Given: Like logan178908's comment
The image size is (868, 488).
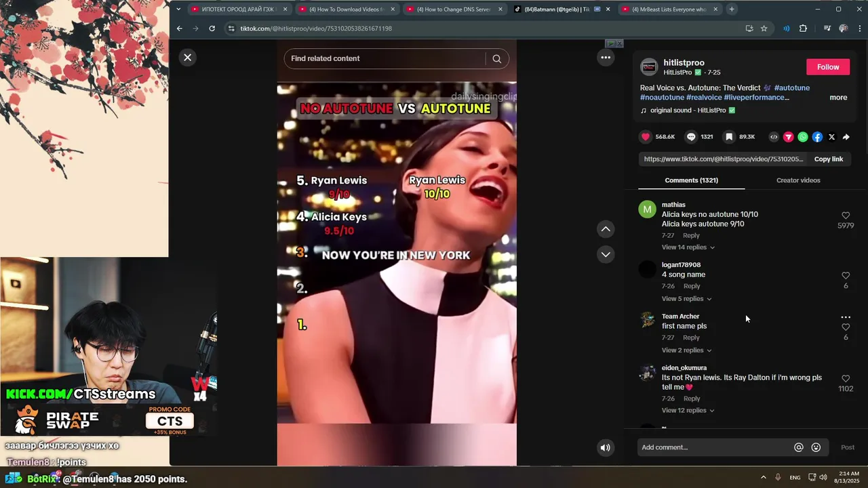Looking at the screenshot, I should click(846, 276).
